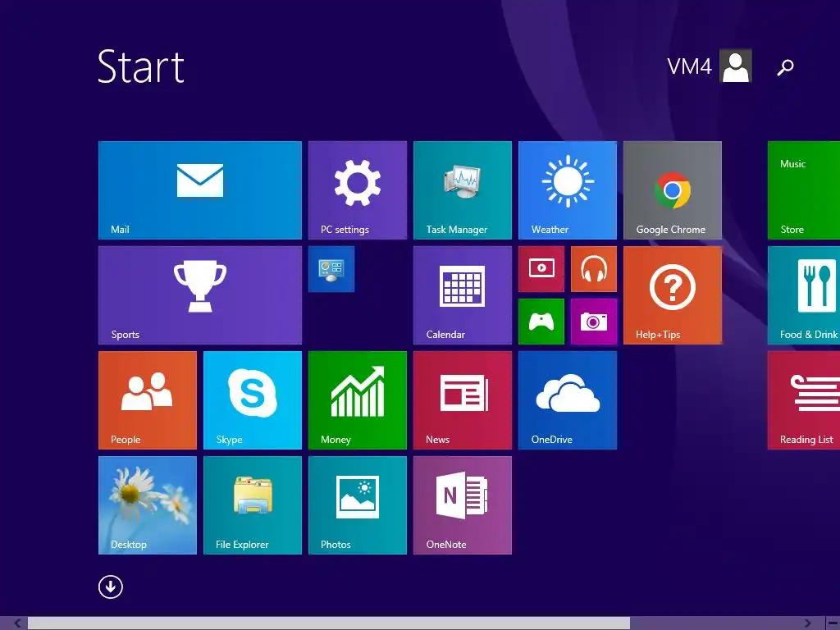
Task: Open PC settings gear tile
Action: coord(358,190)
